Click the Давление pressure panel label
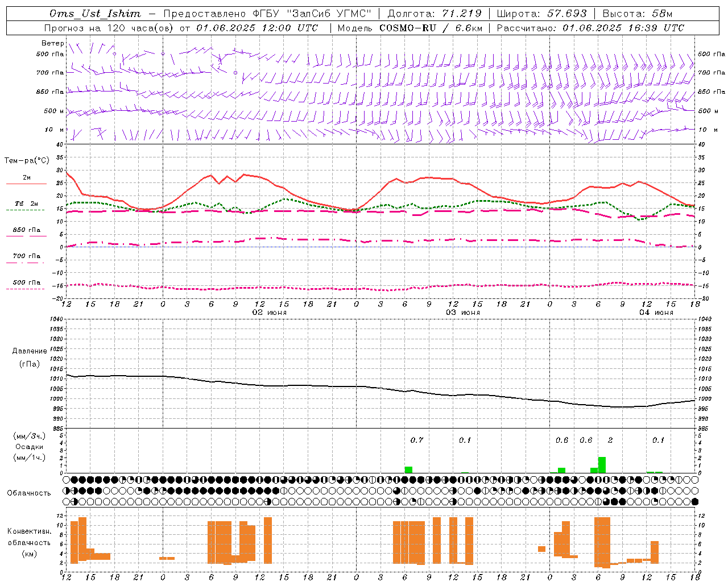Screen dimensions: 728x582 (x=30, y=351)
